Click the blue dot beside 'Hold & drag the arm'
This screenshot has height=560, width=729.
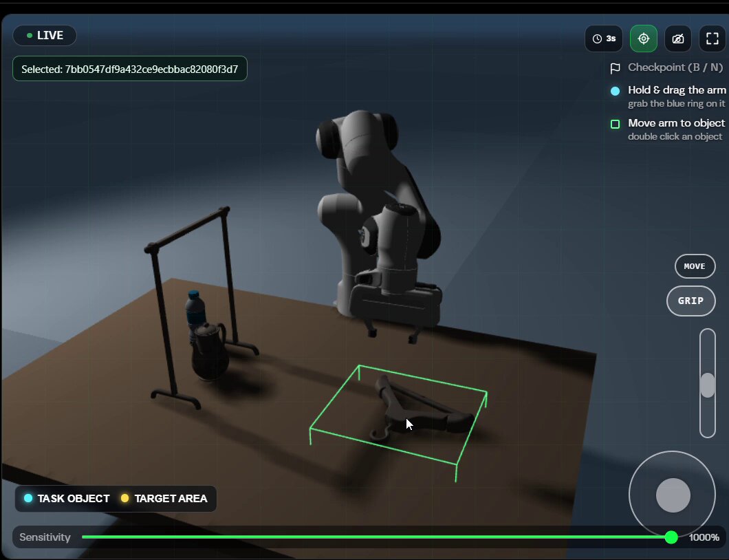[x=615, y=91]
